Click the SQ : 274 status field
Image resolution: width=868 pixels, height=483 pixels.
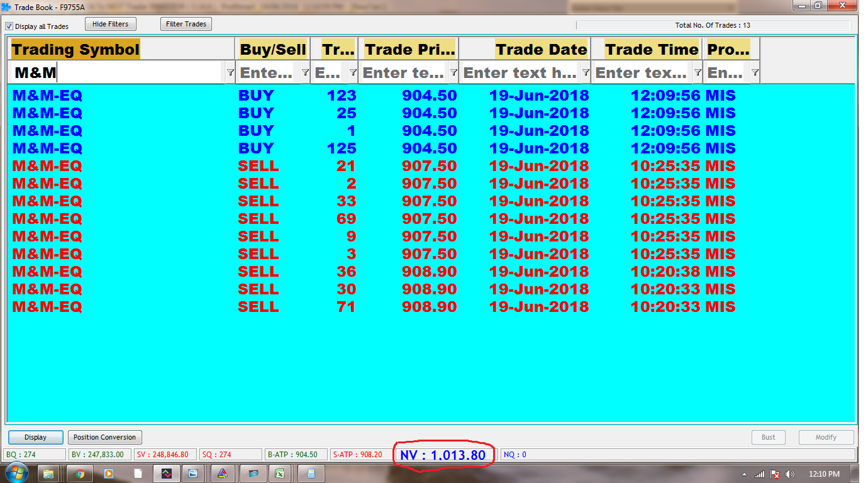(x=231, y=455)
